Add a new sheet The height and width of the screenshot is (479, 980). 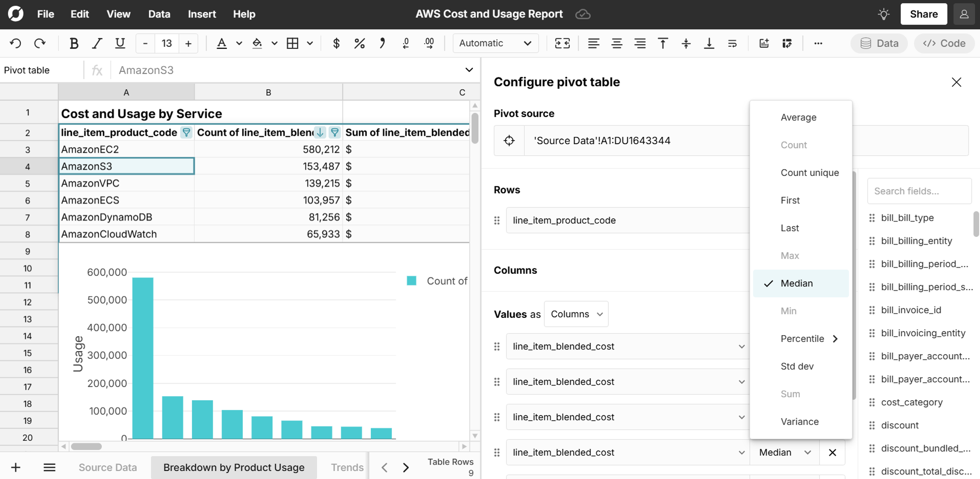tap(16, 467)
